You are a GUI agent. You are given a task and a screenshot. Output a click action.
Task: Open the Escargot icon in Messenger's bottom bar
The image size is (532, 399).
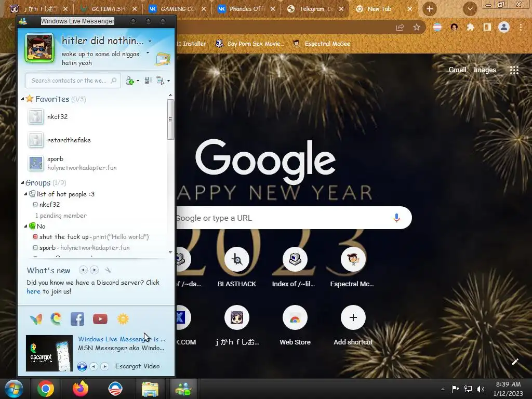[x=56, y=319]
